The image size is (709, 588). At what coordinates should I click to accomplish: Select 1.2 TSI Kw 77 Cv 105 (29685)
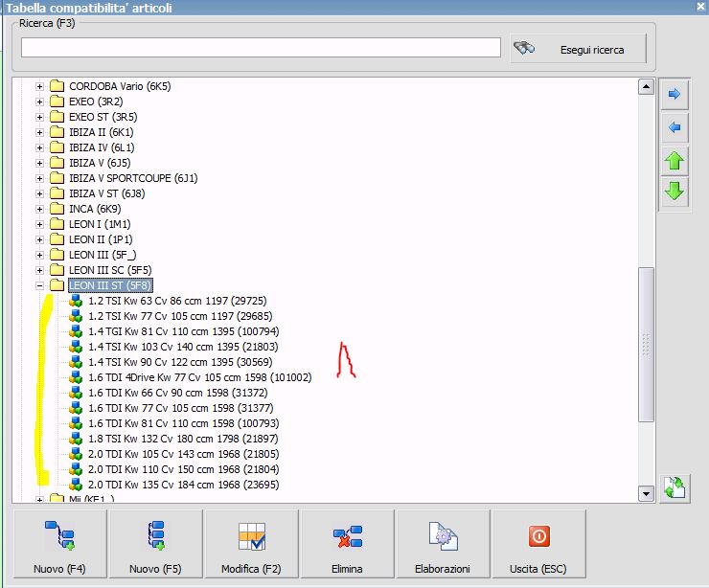tap(180, 316)
